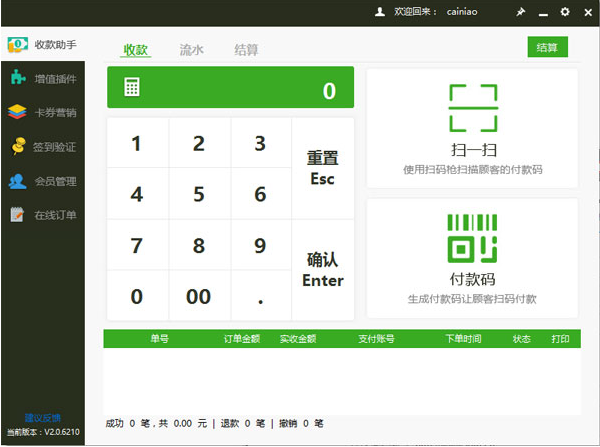600x447 pixels.
Task: Click the 收款助手 logo icon
Action: pyautogui.click(x=18, y=45)
